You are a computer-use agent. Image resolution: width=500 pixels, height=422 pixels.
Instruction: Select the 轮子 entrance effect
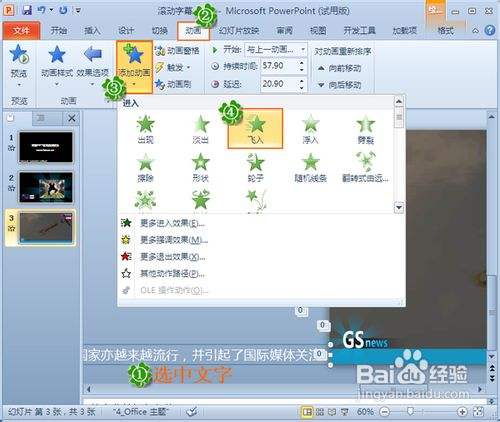click(x=255, y=167)
